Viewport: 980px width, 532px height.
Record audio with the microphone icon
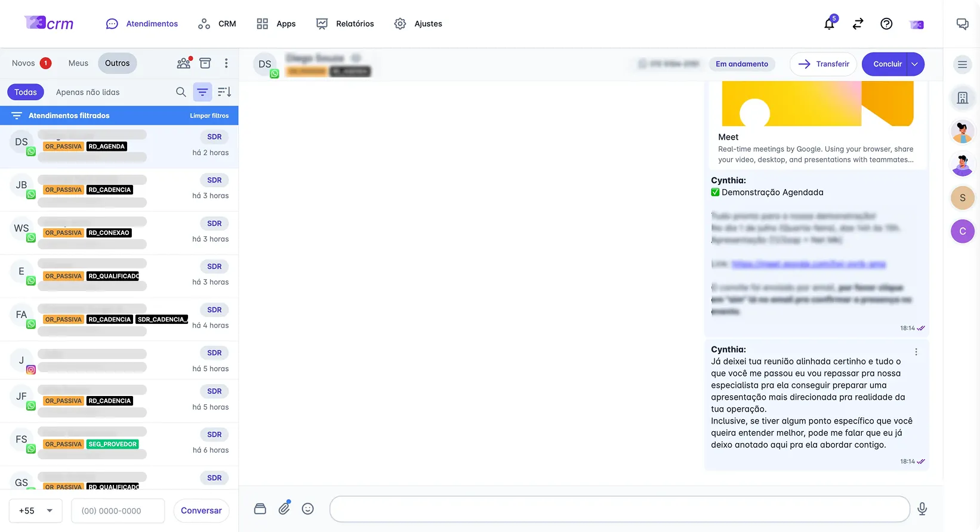922,509
